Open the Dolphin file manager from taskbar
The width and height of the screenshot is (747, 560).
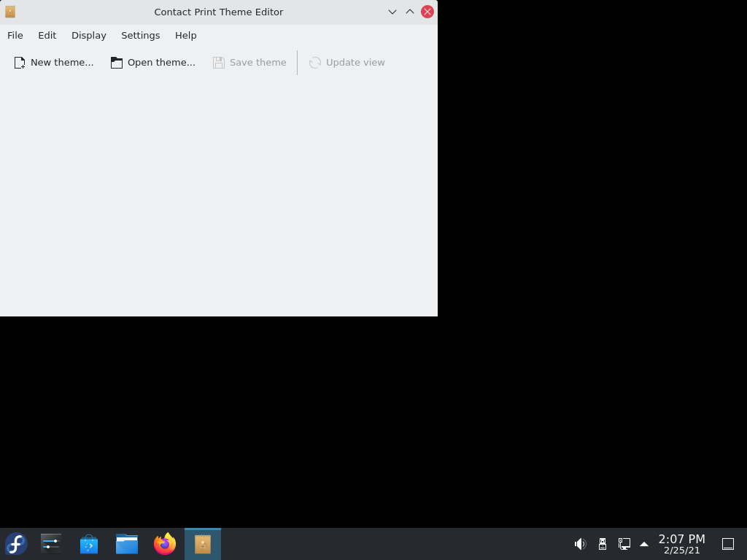click(x=127, y=544)
